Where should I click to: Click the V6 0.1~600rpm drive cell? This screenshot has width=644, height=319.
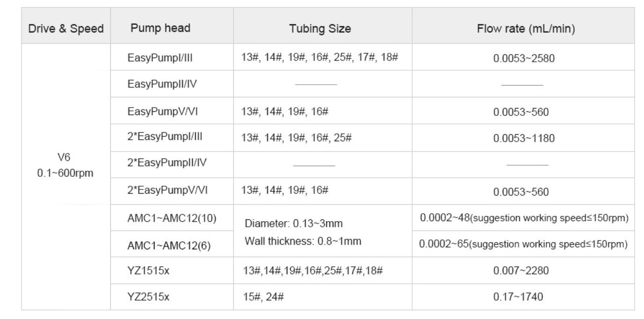click(x=66, y=177)
